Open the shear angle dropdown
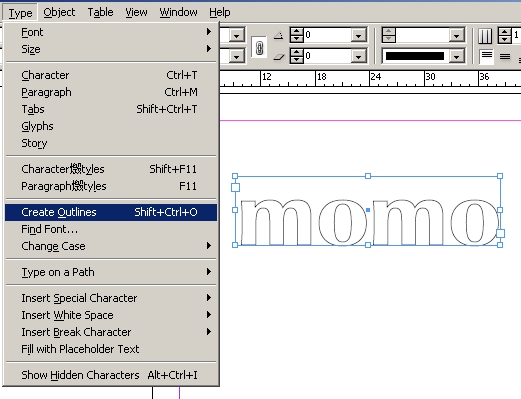The height and width of the screenshot is (399, 521). [x=359, y=57]
